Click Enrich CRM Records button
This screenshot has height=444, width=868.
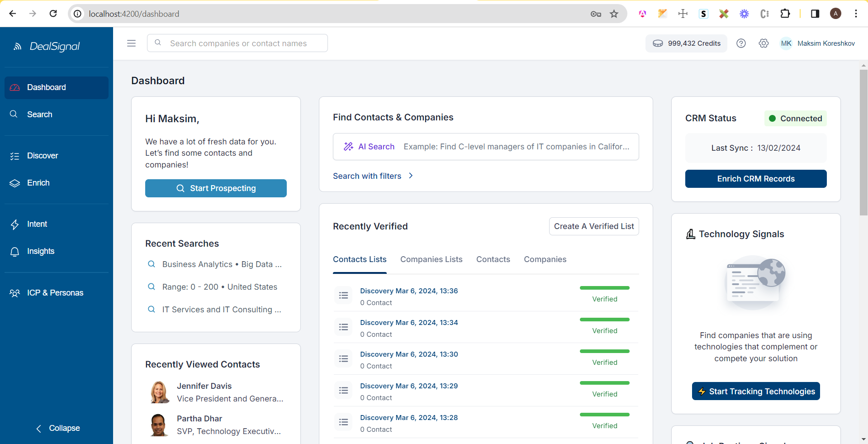coord(755,179)
